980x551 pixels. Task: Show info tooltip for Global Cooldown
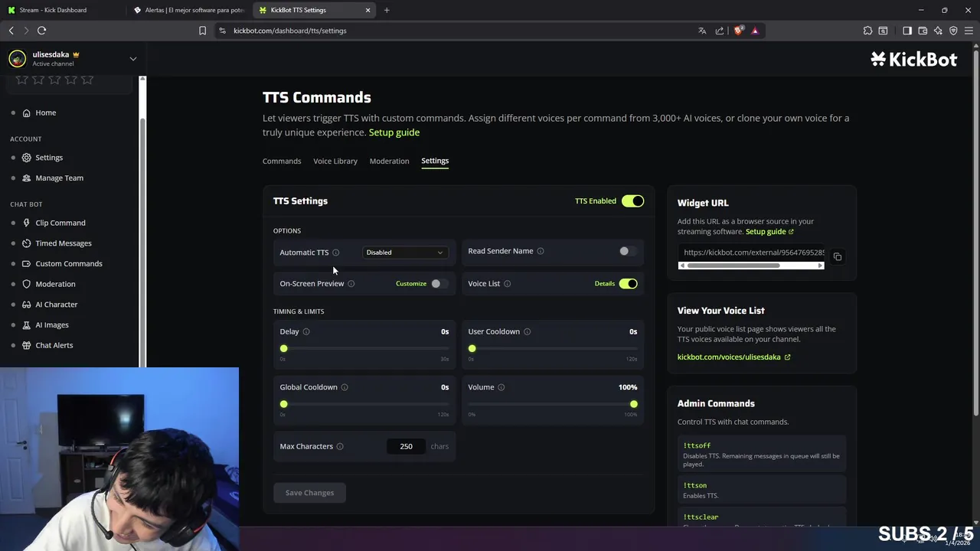(345, 387)
